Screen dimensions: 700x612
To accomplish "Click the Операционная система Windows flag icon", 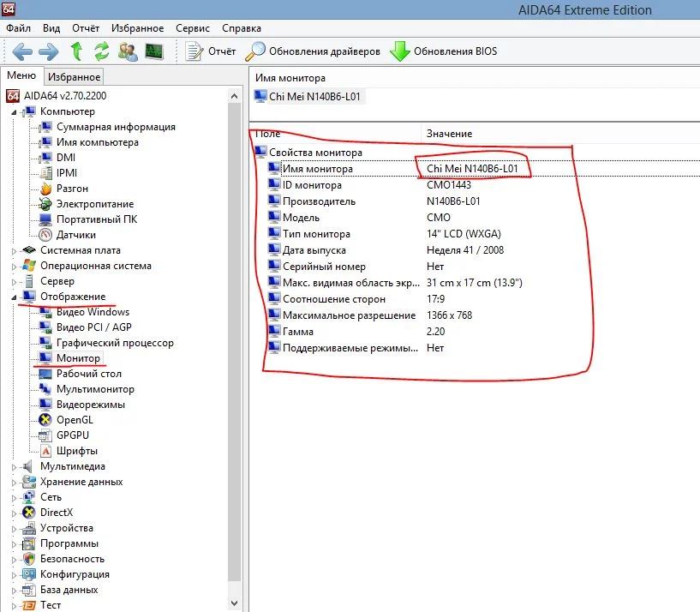I will [29, 266].
